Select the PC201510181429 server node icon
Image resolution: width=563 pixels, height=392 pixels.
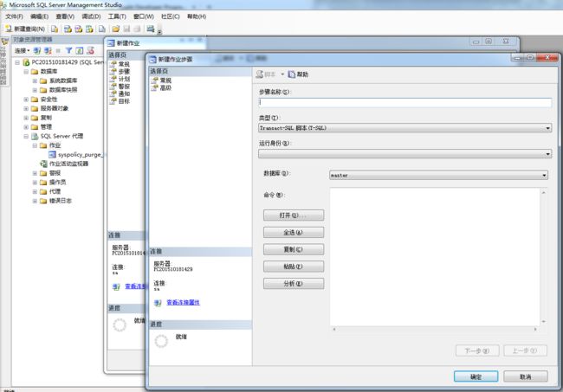pyautogui.click(x=26, y=62)
